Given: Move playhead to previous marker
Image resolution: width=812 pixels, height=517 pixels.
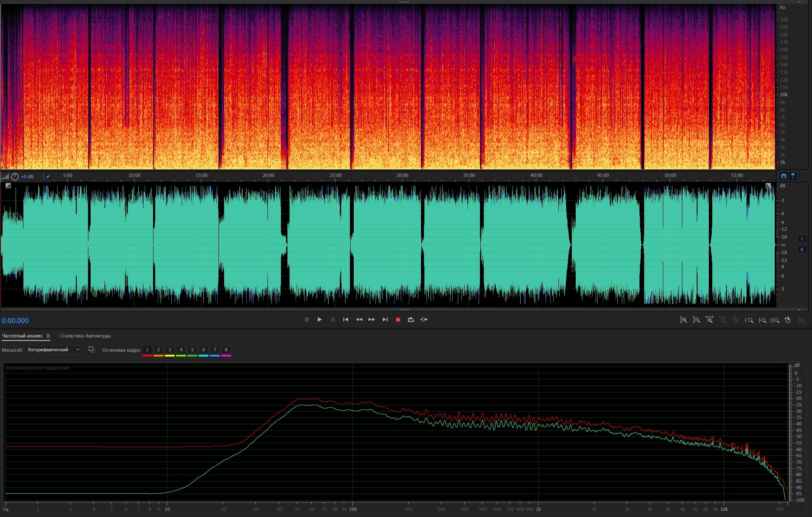Looking at the screenshot, I should point(346,320).
